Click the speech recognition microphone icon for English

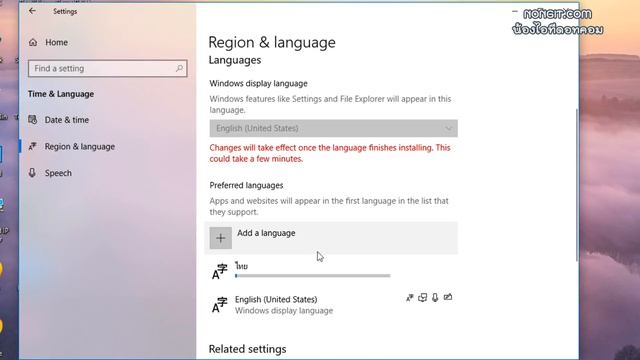(x=435, y=298)
